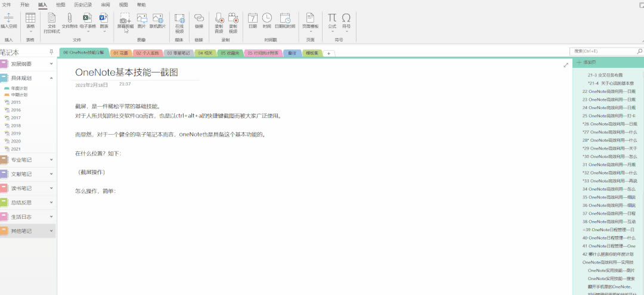Open the dropdown under 表格
This screenshot has width=644, height=295.
point(30,31)
